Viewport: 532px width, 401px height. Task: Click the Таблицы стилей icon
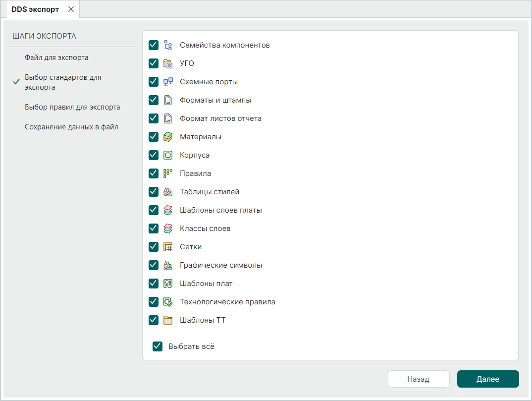(x=168, y=192)
